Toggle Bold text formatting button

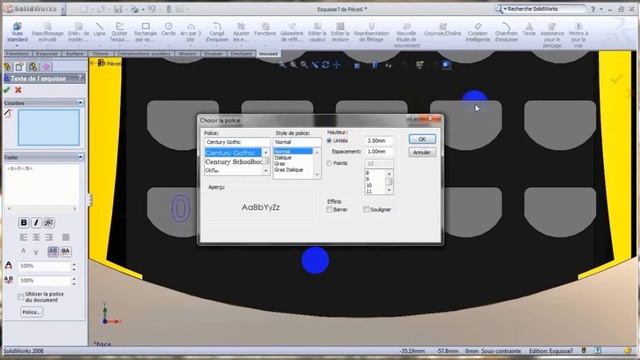pyautogui.click(x=24, y=222)
